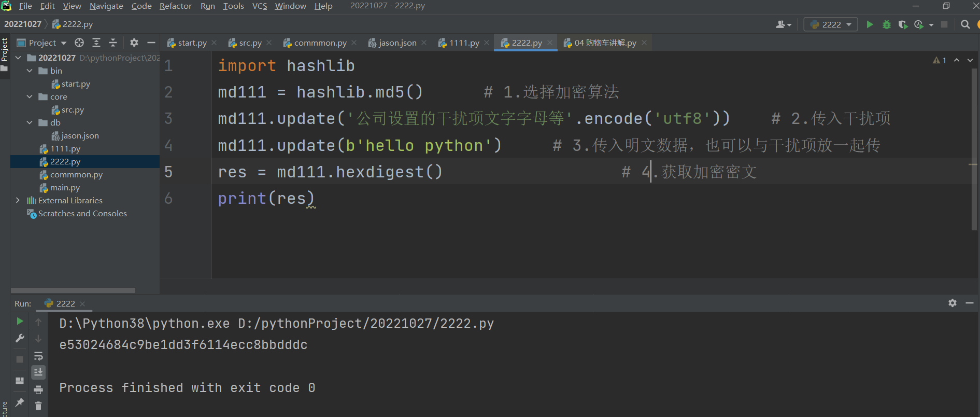Toggle scroll to end in Run console

38,372
